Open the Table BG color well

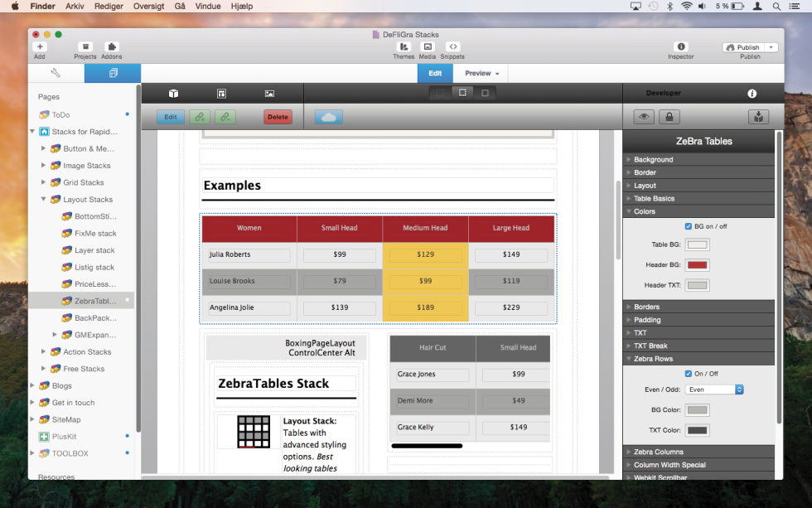(x=697, y=244)
